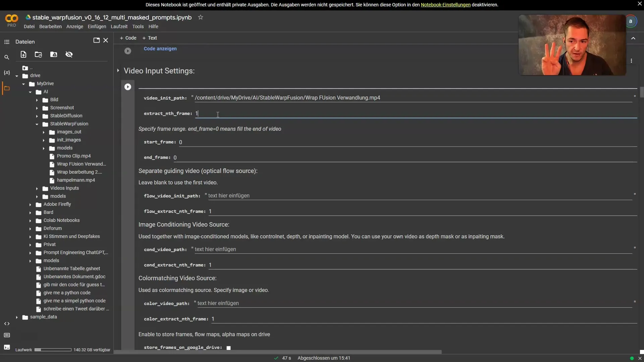Viewport: 644px width, 362px height.
Task: Click the Variables icon in left rail
Action: tap(6, 72)
